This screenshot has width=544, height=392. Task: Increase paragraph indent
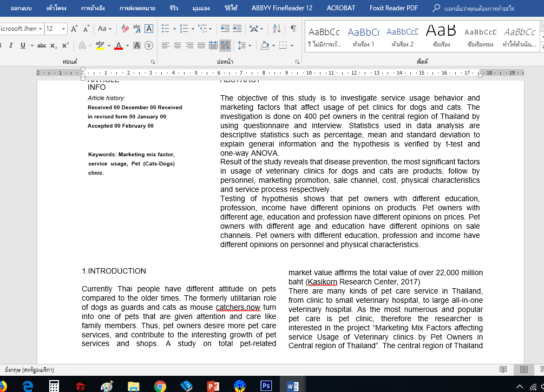click(x=237, y=29)
